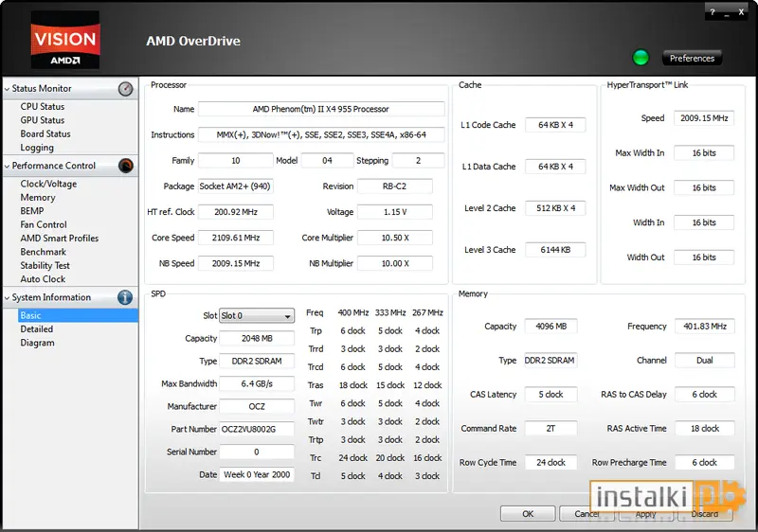Open AMD Smart Profiles
758x532 pixels.
point(60,238)
